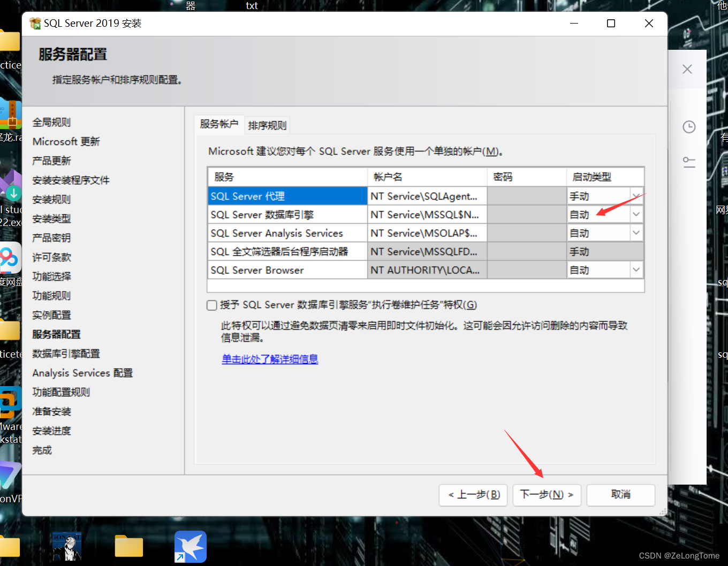Viewport: 728px width, 566px height.
Task: Select the SQL 全文筛选器后台程序启动器 row
Action: [287, 252]
